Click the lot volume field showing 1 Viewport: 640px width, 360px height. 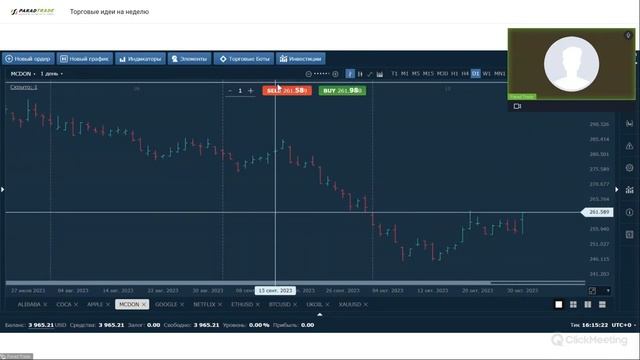click(x=240, y=91)
